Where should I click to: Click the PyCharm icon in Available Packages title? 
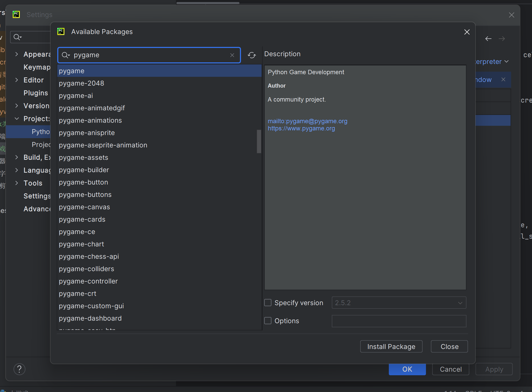(61, 32)
